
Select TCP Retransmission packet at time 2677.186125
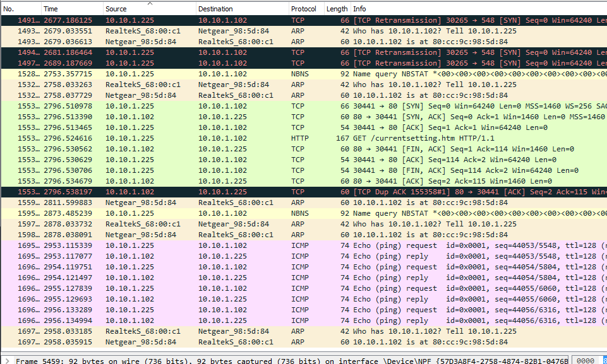click(304, 20)
